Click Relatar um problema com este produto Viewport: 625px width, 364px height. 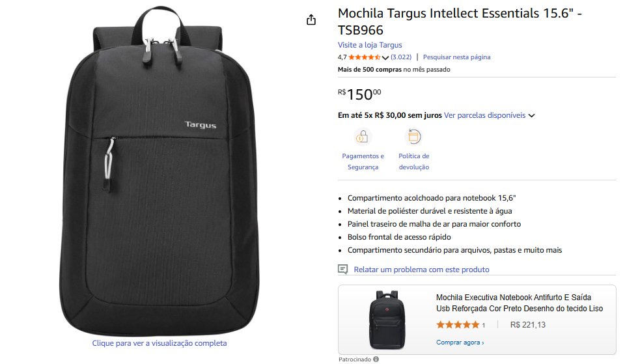click(421, 270)
